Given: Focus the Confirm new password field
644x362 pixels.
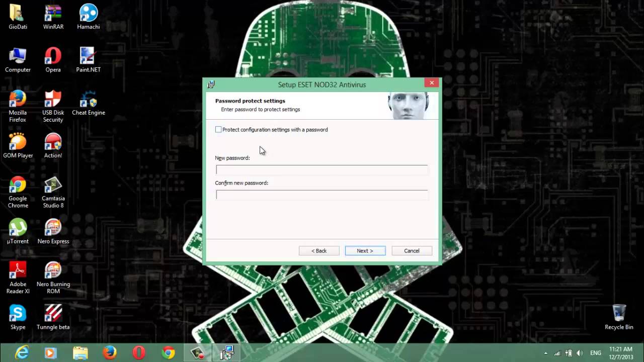Looking at the screenshot, I should (322, 195).
